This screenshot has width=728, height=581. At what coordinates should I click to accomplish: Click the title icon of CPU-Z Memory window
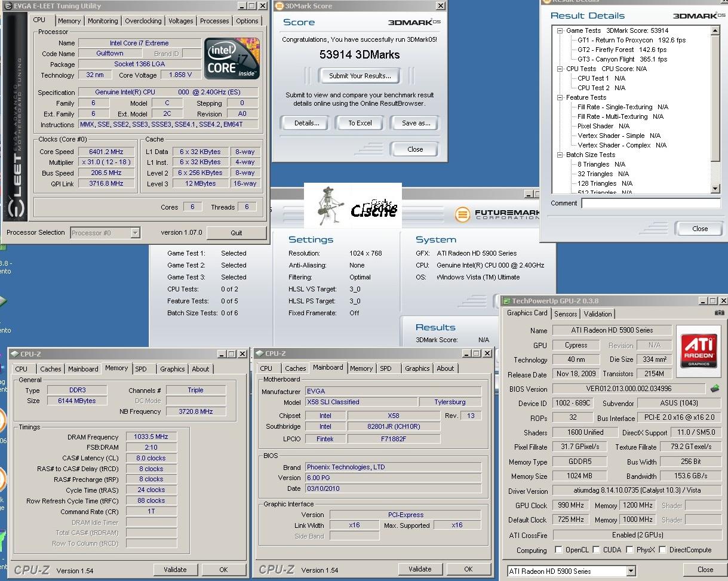[14, 354]
